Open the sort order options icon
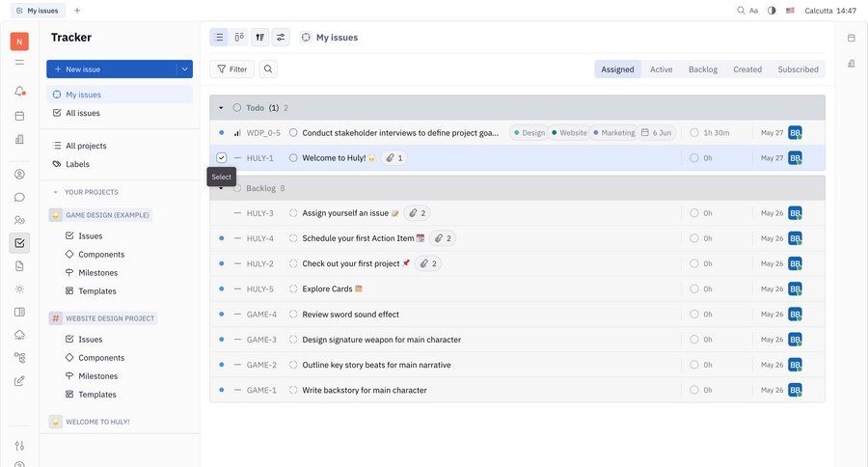Viewport: 868px width, 467px height. pyautogui.click(x=259, y=37)
